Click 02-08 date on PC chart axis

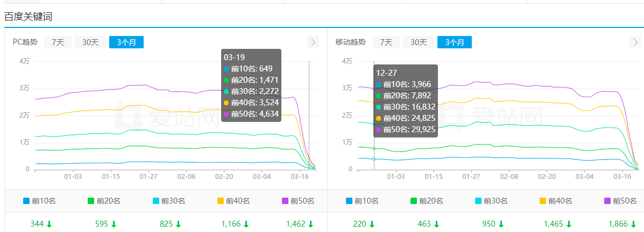[186, 177]
